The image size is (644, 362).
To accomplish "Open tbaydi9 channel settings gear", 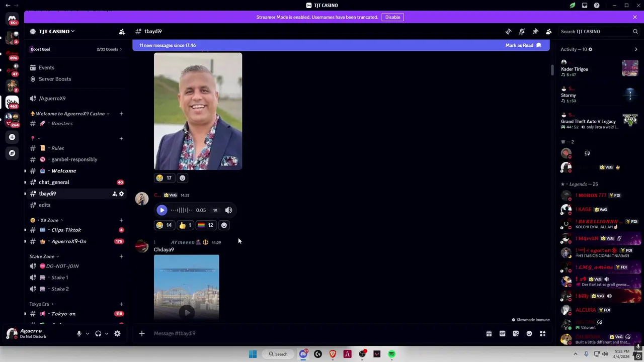I will tap(121, 194).
